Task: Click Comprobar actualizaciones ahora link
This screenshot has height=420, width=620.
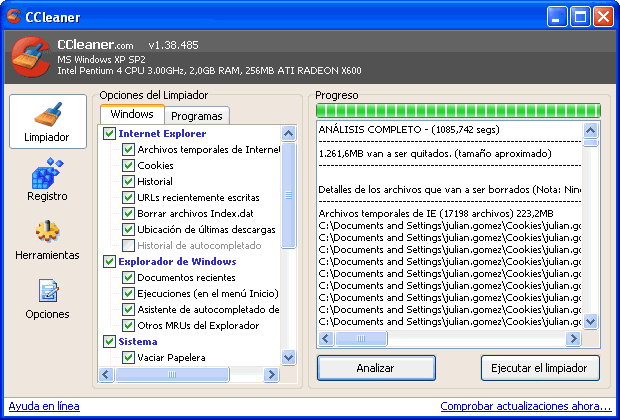Action: coord(525,407)
